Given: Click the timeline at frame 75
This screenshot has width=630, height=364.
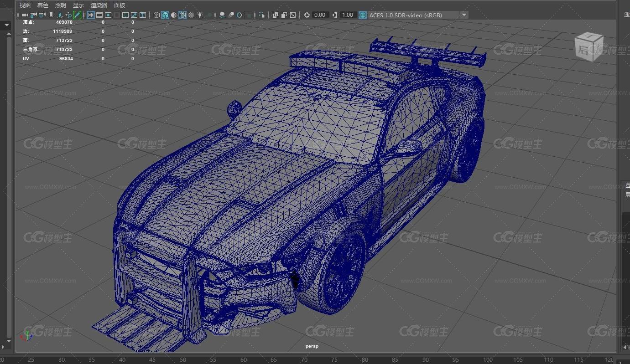Looking at the screenshot, I should point(335,359).
